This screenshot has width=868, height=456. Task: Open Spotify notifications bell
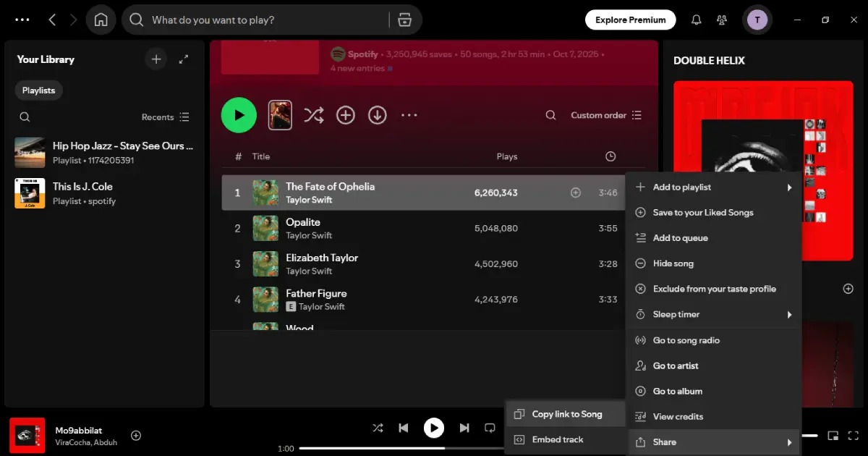tap(696, 20)
